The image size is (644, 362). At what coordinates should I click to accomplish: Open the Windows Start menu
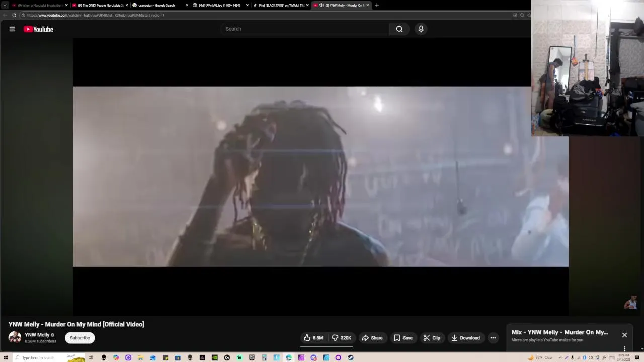click(x=6, y=358)
